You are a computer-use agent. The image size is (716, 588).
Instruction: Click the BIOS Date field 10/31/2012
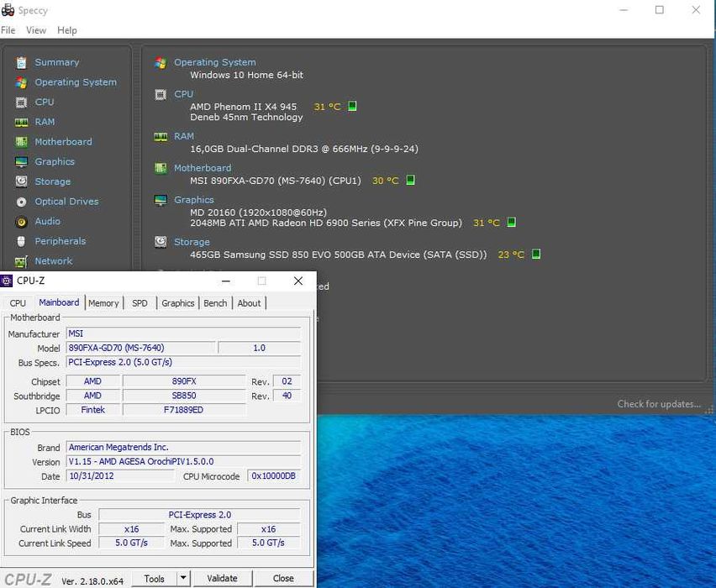coord(121,475)
